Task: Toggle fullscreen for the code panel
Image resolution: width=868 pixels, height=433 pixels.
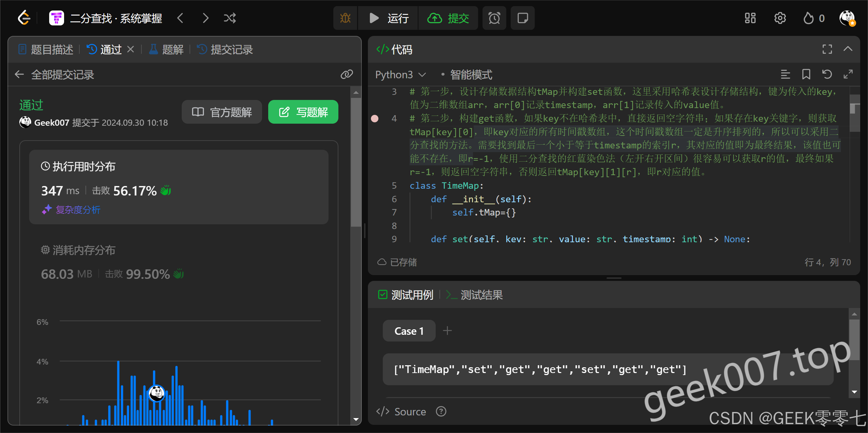Action: [827, 49]
